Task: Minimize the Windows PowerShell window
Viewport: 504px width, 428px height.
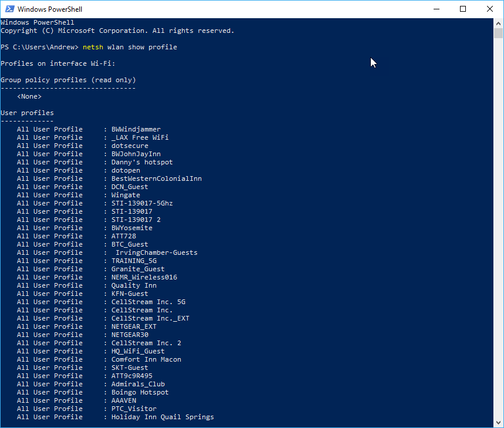Action: [436, 9]
